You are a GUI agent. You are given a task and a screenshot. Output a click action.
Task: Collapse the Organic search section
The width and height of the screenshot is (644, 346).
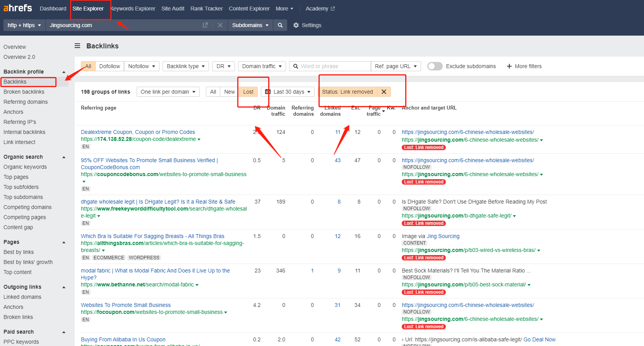tap(64, 157)
